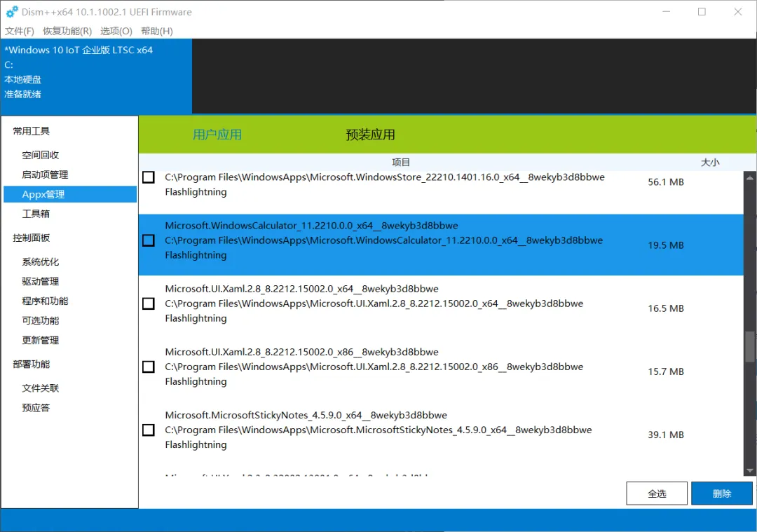Open 文件关联 in the sidebar
This screenshot has height=532, width=757.
coord(41,388)
